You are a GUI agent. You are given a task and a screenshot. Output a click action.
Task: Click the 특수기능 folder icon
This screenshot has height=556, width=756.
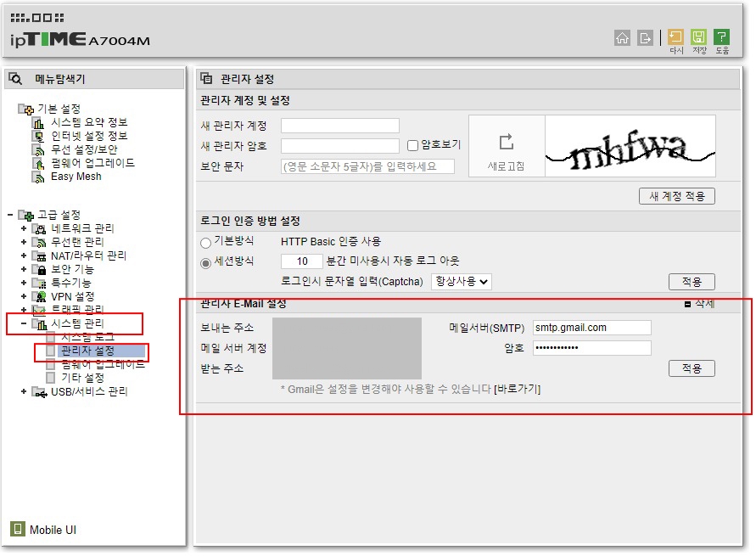coord(39,283)
